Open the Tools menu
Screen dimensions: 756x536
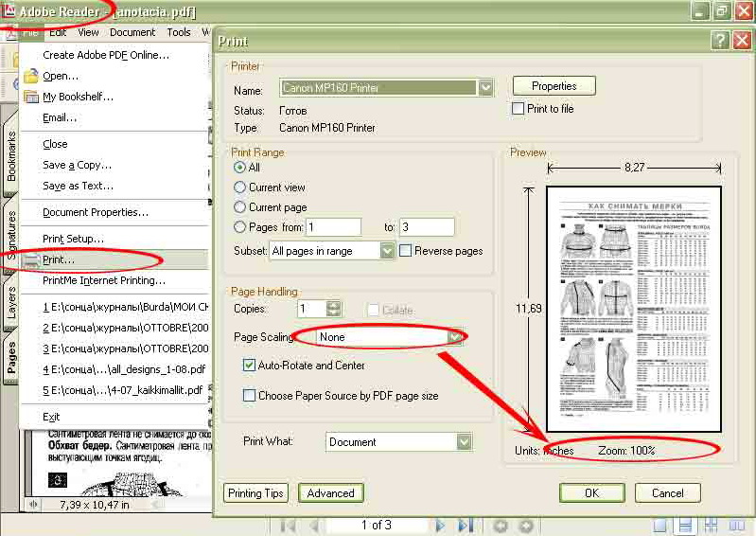tap(179, 32)
